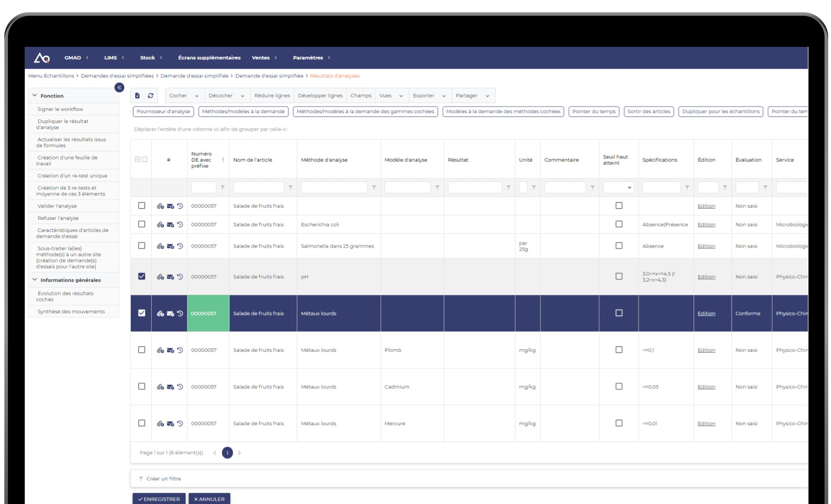
Task: Click the ANNULER button
Action: pos(209,499)
